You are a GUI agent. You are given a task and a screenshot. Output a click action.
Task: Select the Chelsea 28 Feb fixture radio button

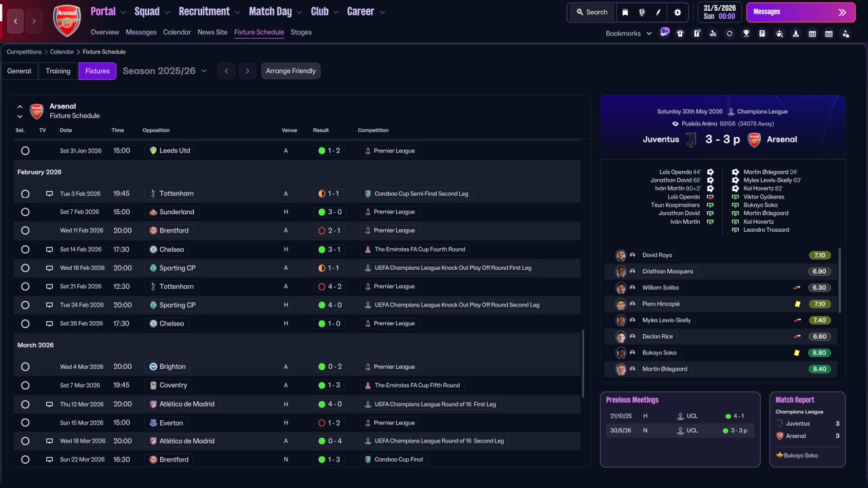25,324
